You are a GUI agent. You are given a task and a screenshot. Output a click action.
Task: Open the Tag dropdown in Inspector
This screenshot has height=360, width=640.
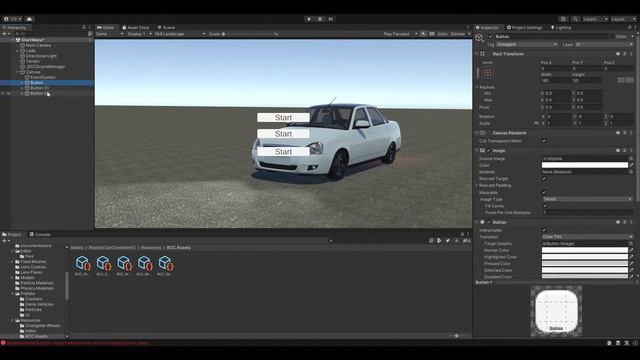[x=527, y=44]
